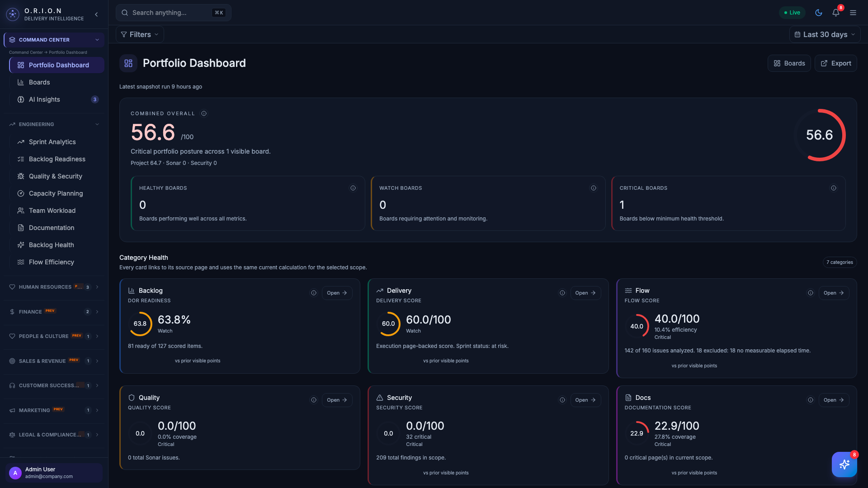The height and width of the screenshot is (488, 868).
Task: Export the Portfolio Dashboard
Action: point(835,63)
